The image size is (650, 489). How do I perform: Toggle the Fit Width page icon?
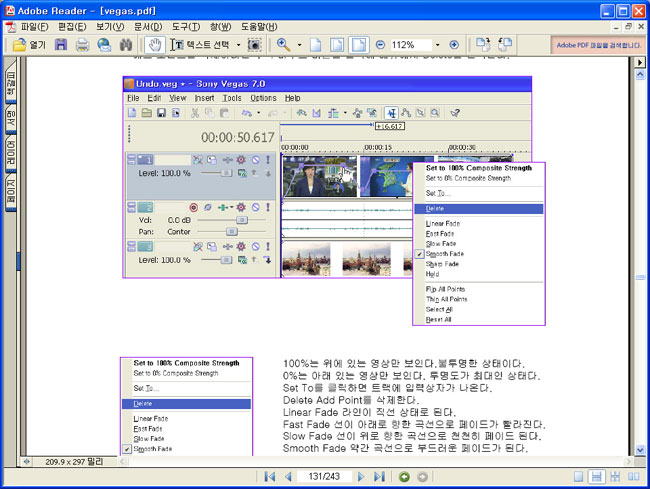(x=359, y=44)
